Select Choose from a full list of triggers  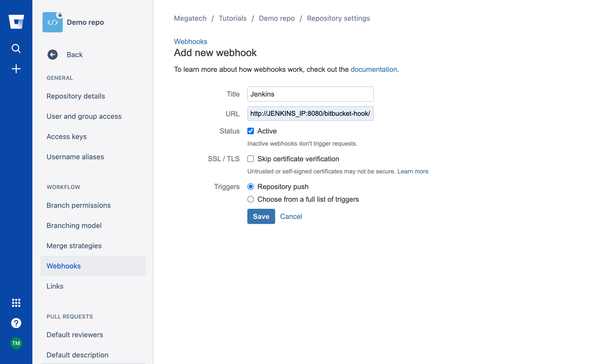251,199
